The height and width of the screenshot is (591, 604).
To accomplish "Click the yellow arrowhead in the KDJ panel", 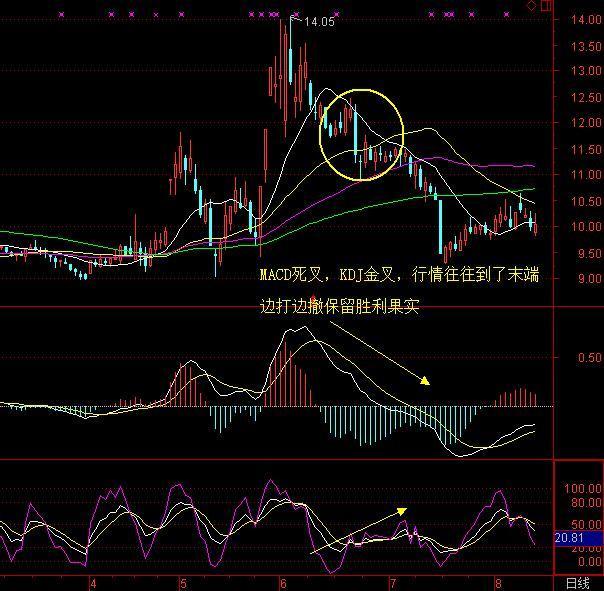I will pos(402,510).
